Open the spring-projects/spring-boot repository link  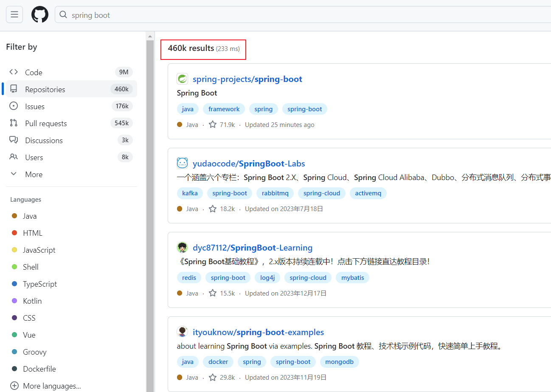point(247,79)
